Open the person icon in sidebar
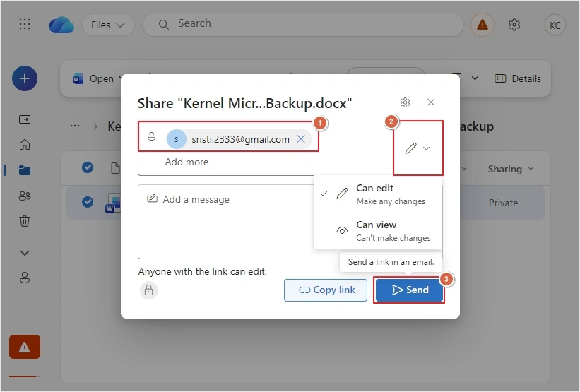 tap(25, 278)
